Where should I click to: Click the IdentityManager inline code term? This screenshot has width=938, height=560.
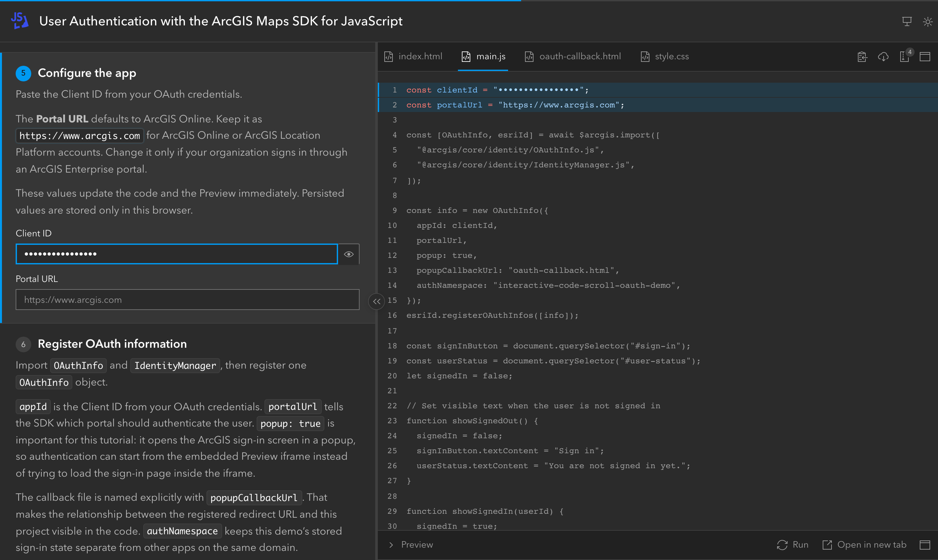coord(175,365)
